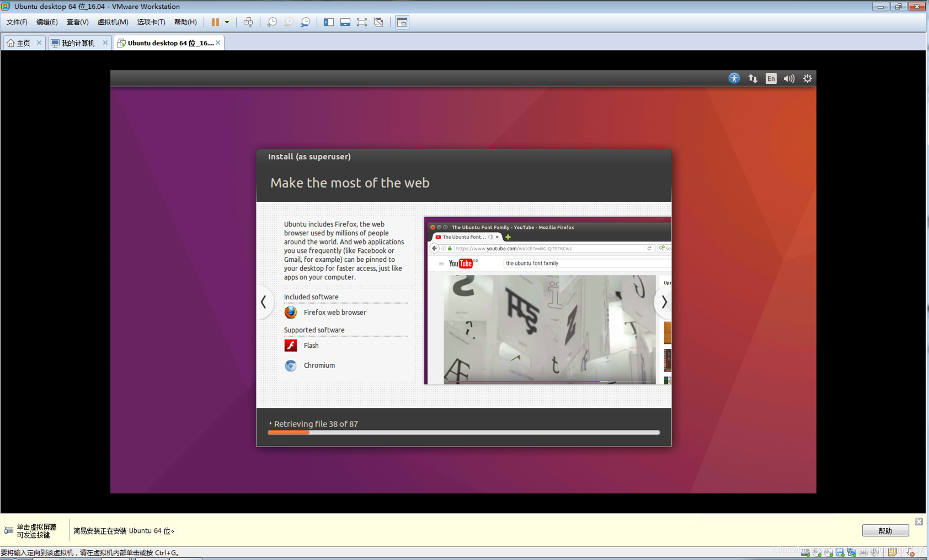929x560 pixels.
Task: Click the Ctrl+G hint in status bar
Action: (x=167, y=552)
